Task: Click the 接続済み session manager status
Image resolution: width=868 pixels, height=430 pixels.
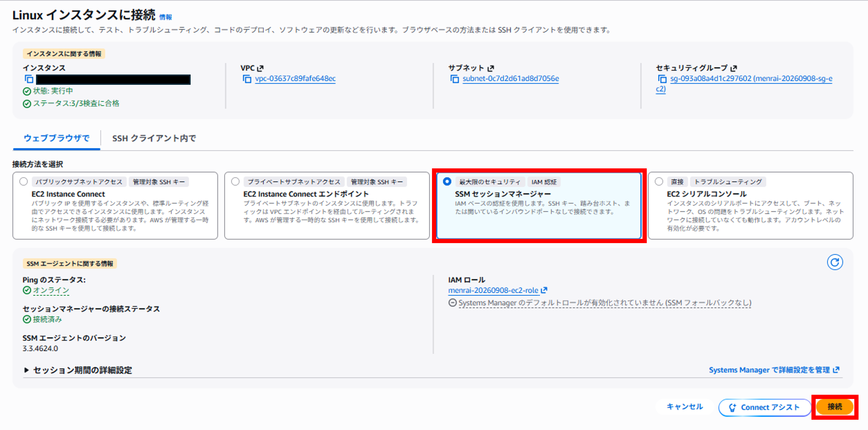Action: click(x=48, y=319)
